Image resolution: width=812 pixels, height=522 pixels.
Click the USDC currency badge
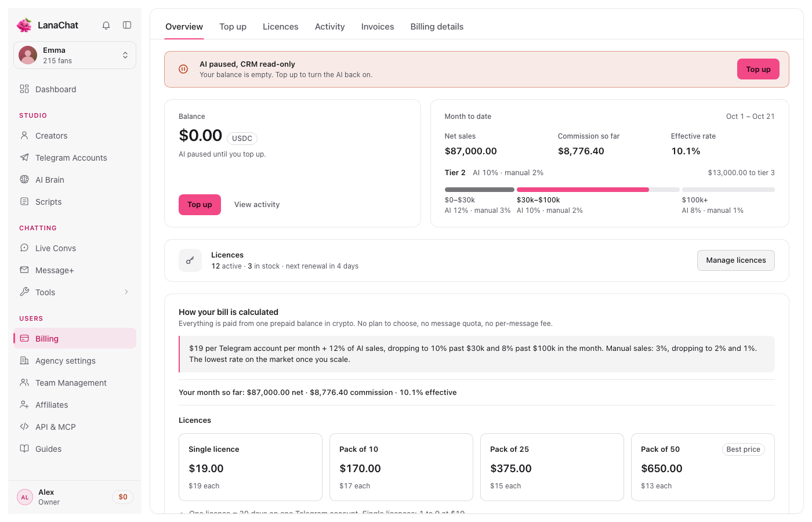(x=242, y=139)
